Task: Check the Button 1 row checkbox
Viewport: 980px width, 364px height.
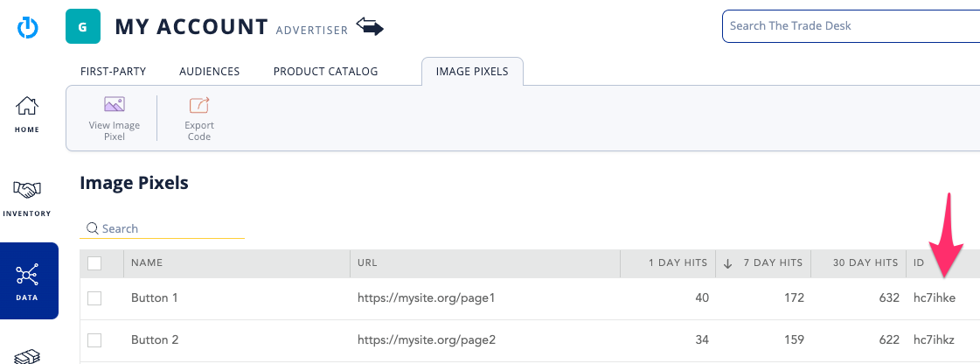Action: 94,298
